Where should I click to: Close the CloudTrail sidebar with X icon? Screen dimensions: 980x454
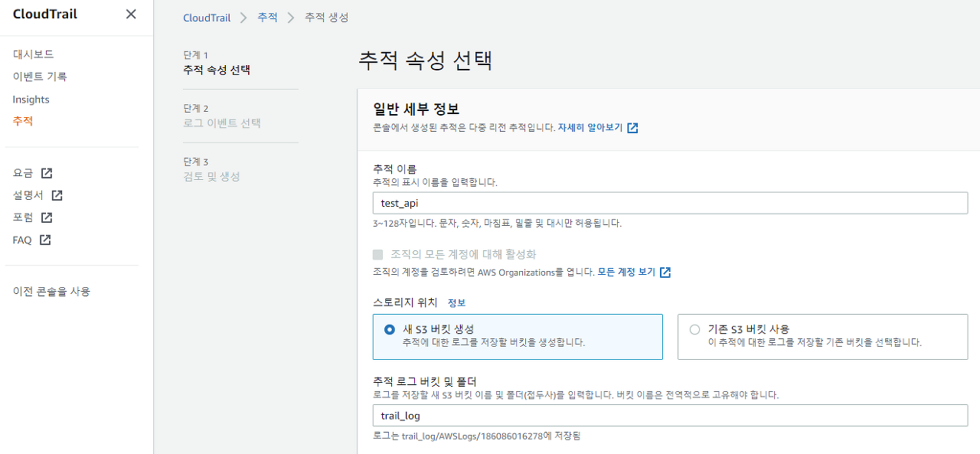(131, 15)
